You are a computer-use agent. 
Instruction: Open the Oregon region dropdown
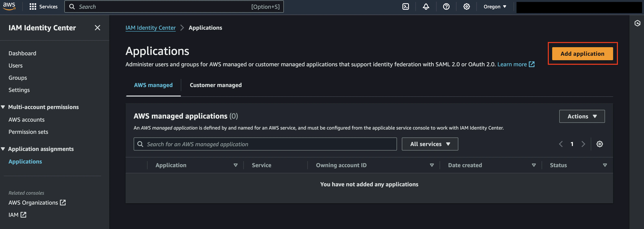[494, 7]
